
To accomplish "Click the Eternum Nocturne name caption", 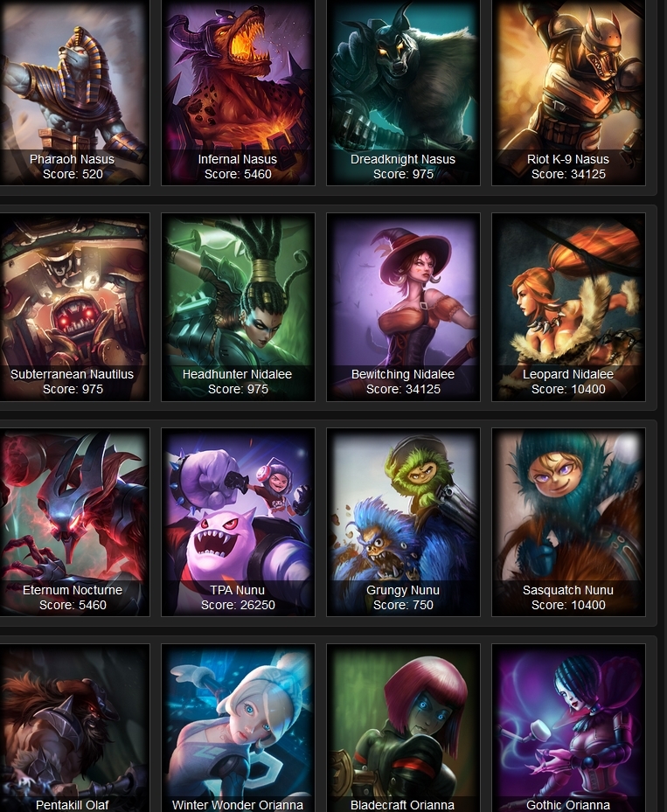I will (x=73, y=590).
